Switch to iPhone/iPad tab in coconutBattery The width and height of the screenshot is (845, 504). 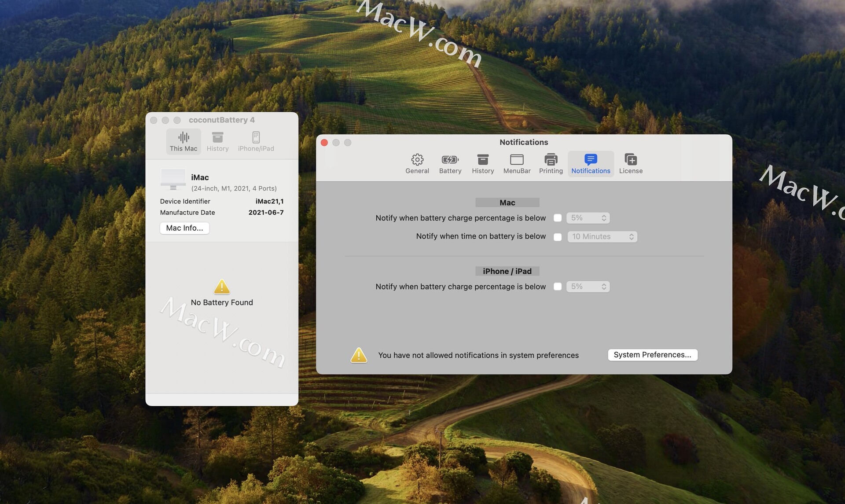point(256,142)
